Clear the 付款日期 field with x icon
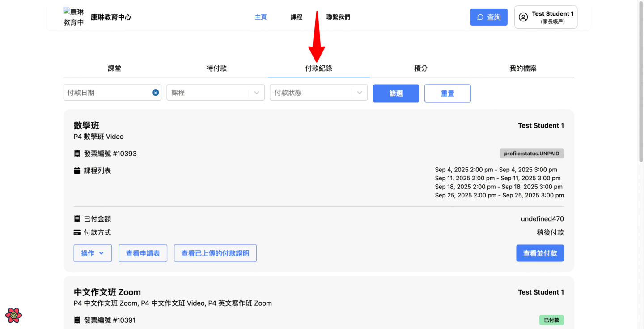The height and width of the screenshot is (329, 644). pyautogui.click(x=155, y=93)
